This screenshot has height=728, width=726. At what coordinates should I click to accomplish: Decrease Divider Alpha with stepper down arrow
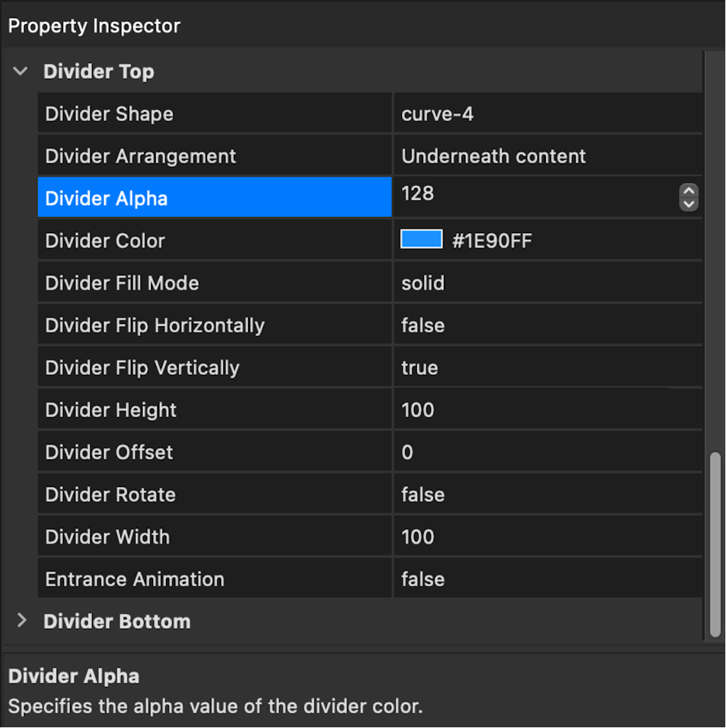(689, 204)
